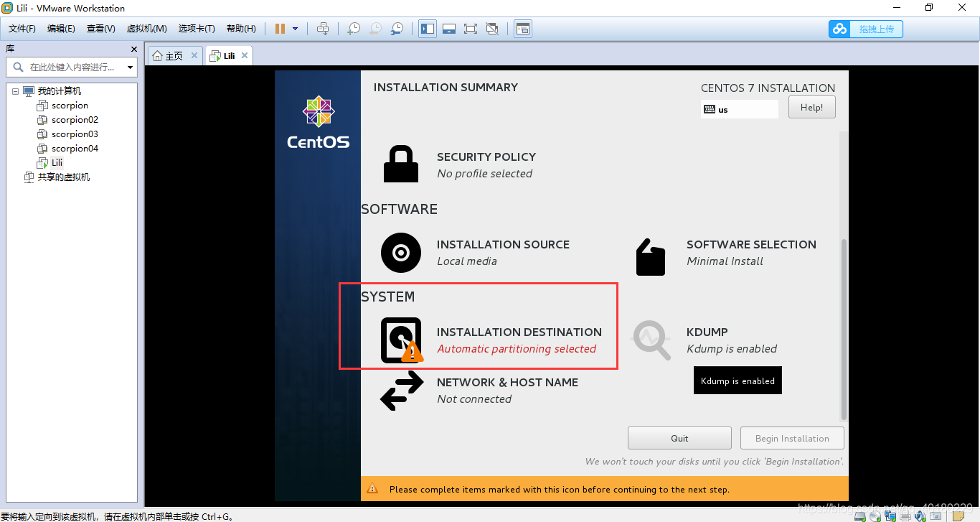The width and height of the screenshot is (980, 522).
Task: Click the Quit button
Action: point(679,438)
